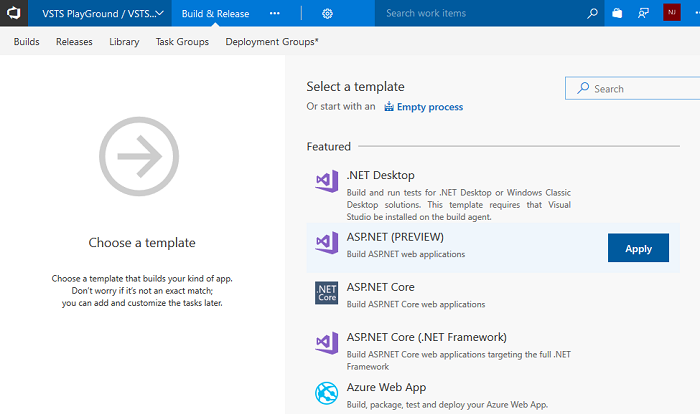700x414 pixels.
Task: Switch to the Library tab
Action: pyautogui.click(x=124, y=42)
